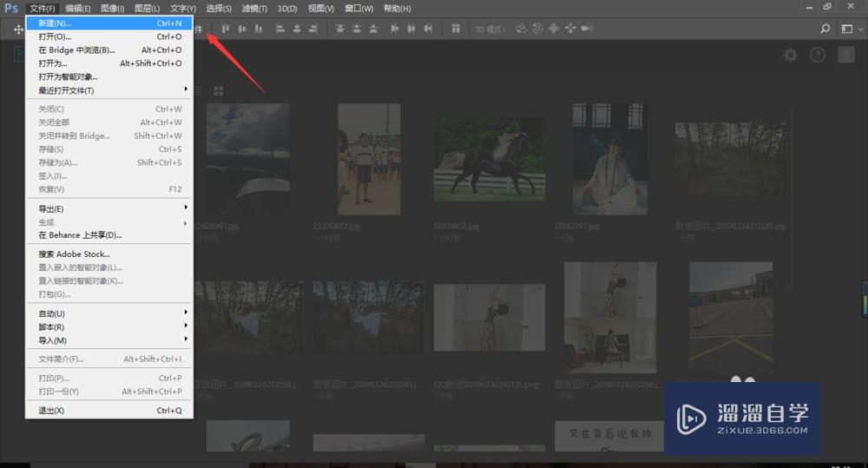Open the 编辑(E) menu
The width and height of the screenshot is (868, 468).
pyautogui.click(x=77, y=9)
